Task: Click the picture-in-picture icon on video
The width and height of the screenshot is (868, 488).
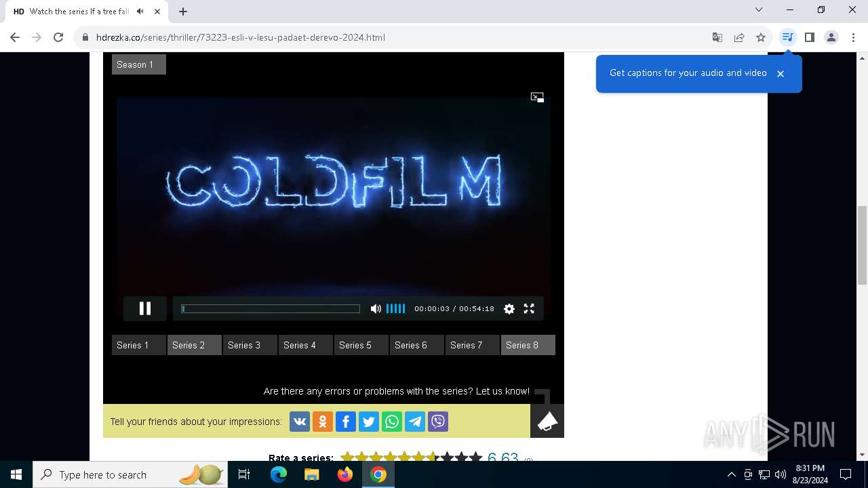Action: 537,98
